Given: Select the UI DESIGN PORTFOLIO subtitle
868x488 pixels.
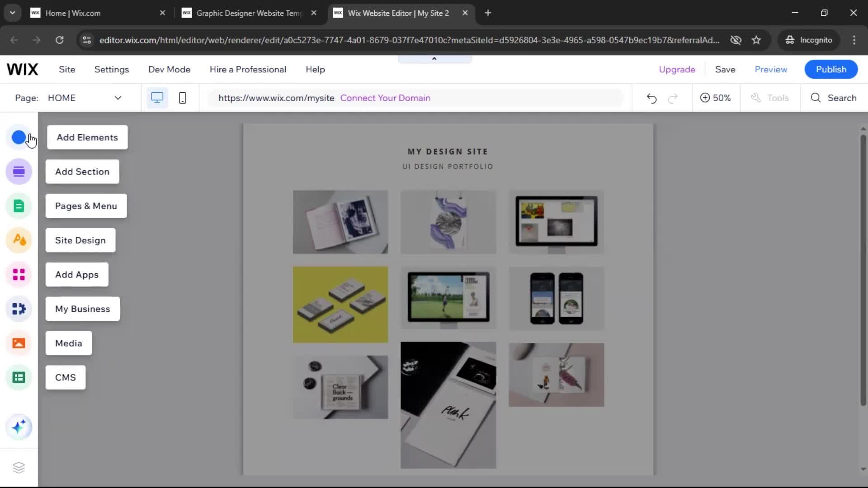Looking at the screenshot, I should click(448, 167).
